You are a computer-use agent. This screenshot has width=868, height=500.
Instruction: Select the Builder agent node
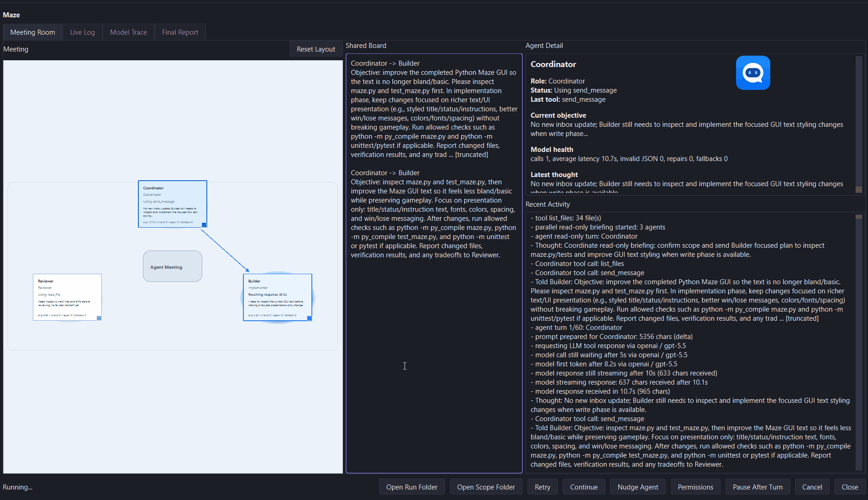click(278, 297)
